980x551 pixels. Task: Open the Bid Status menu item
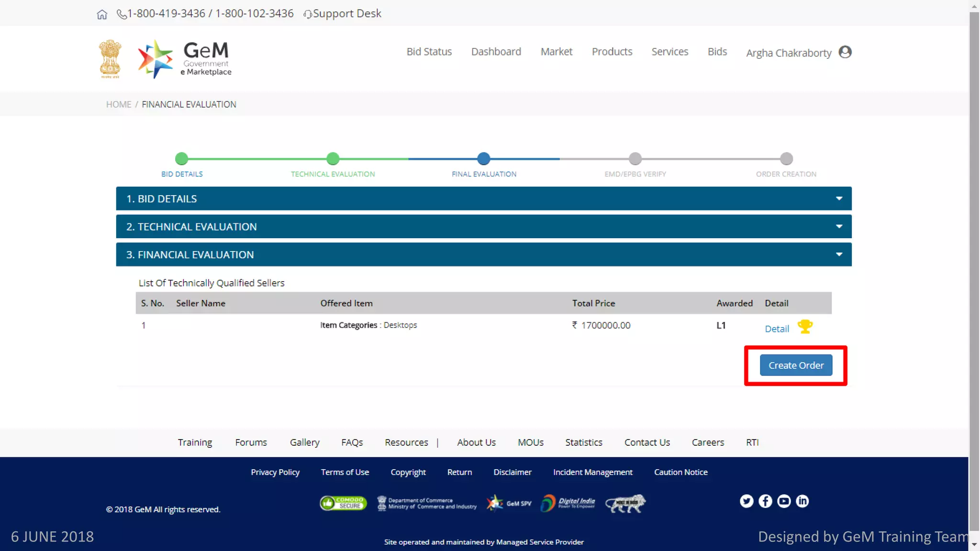[429, 52]
